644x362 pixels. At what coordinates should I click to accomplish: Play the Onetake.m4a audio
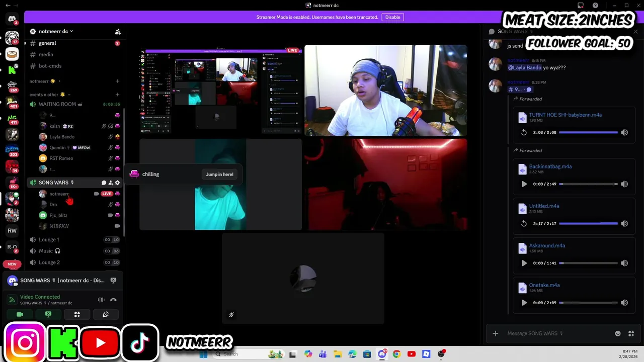(x=524, y=303)
